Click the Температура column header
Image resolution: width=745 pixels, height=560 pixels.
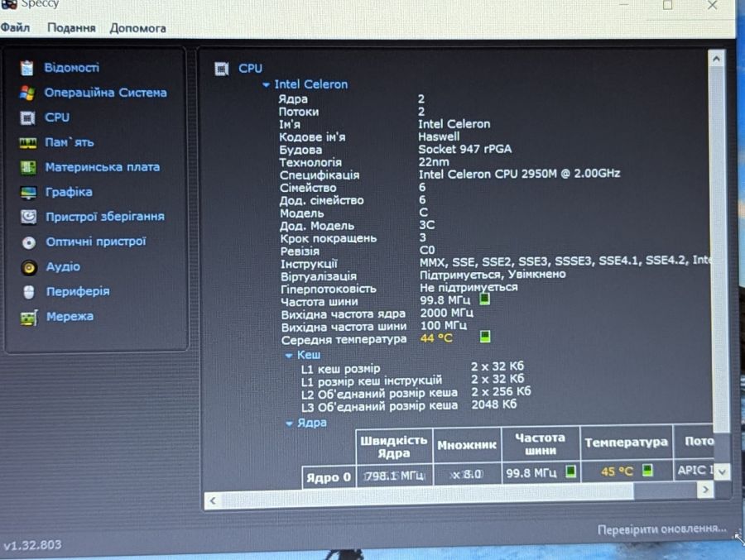[627, 443]
